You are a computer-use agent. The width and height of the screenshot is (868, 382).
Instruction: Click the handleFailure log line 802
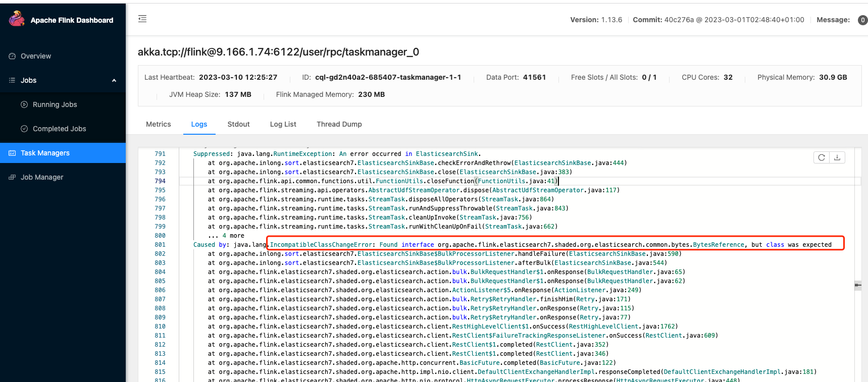point(444,254)
